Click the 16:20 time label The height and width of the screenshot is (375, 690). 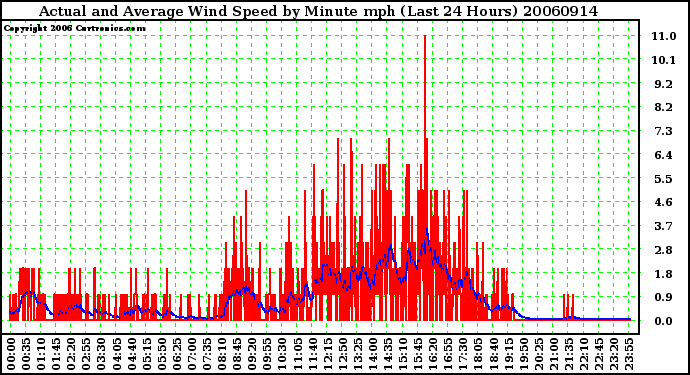pyautogui.click(x=433, y=354)
